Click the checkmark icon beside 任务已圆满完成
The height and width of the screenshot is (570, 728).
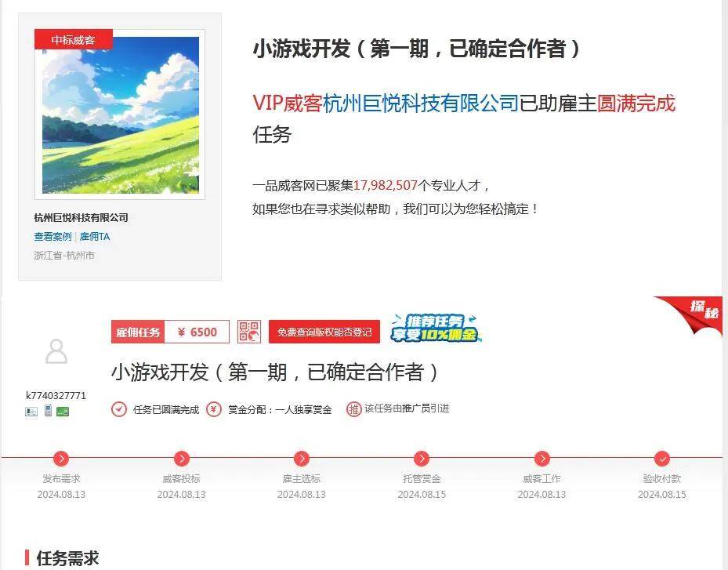119,409
